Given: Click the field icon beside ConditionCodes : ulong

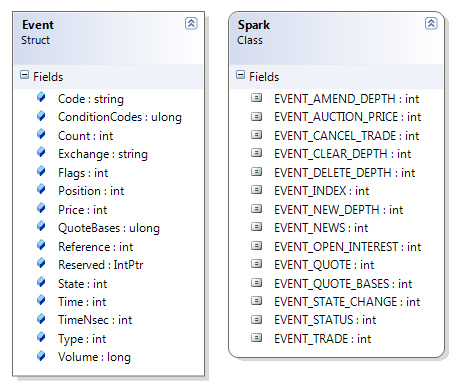Looking at the screenshot, I should point(41,116).
